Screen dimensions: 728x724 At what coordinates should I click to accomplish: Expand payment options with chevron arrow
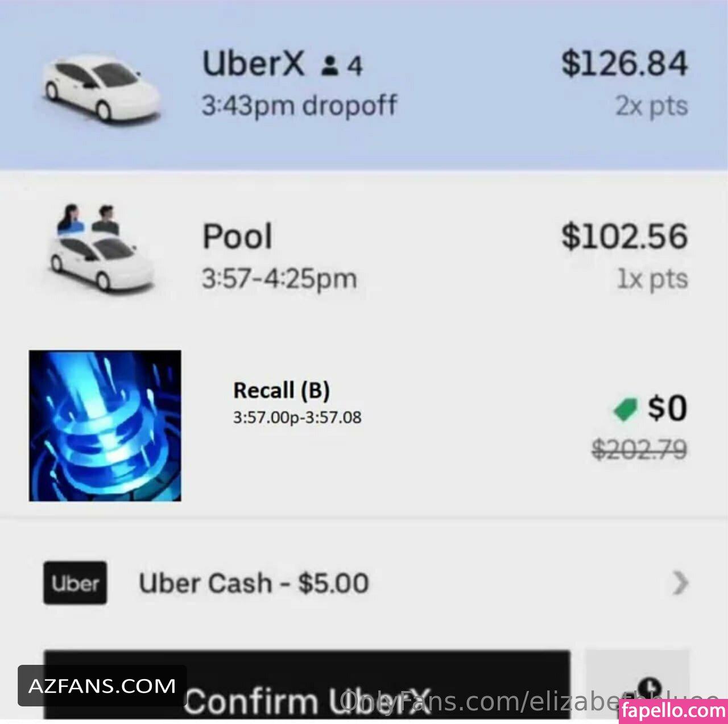680,583
